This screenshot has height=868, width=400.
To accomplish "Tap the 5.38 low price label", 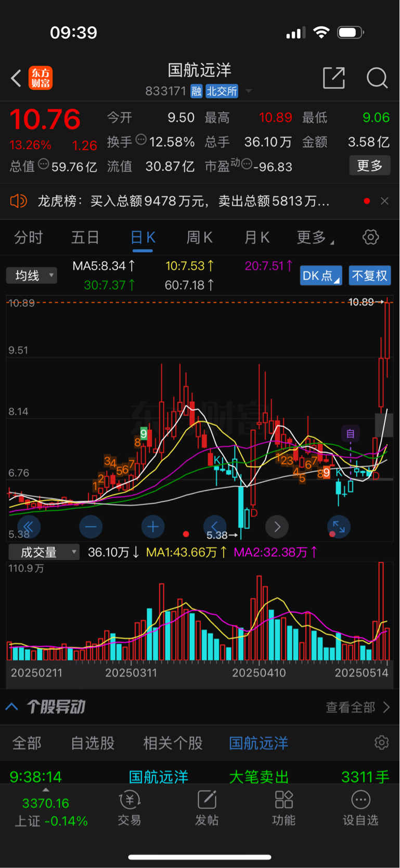I will click(222, 535).
